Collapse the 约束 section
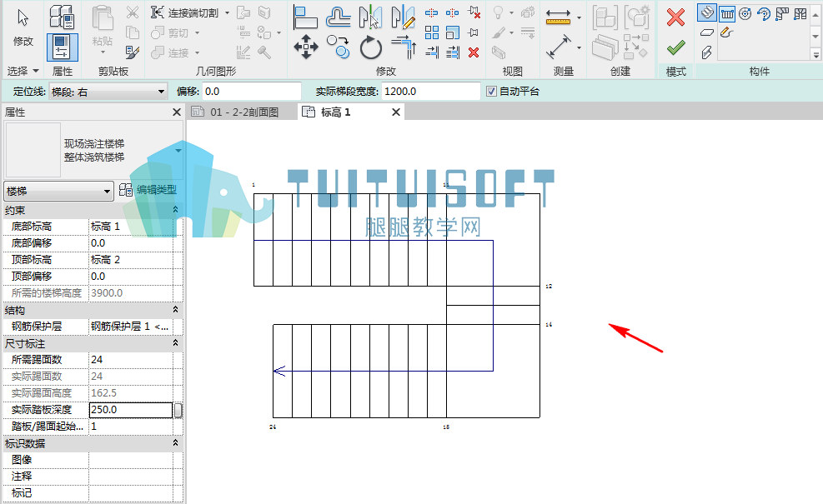The image size is (823, 504). pyautogui.click(x=175, y=210)
